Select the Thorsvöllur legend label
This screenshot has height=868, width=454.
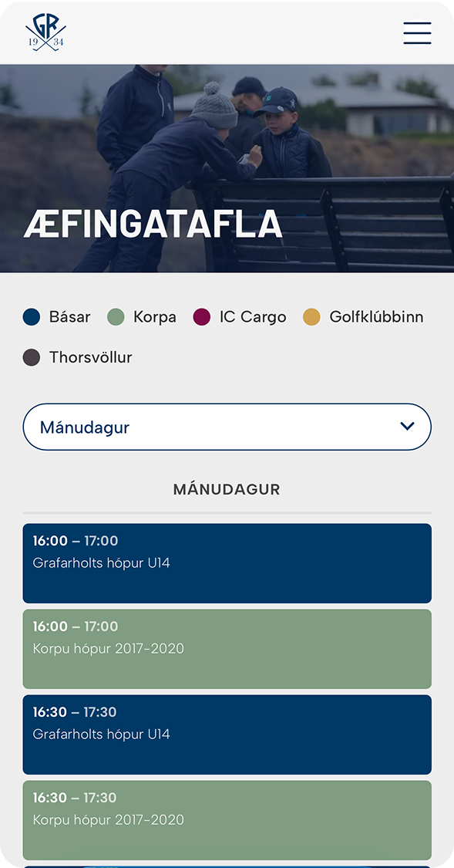(x=91, y=357)
